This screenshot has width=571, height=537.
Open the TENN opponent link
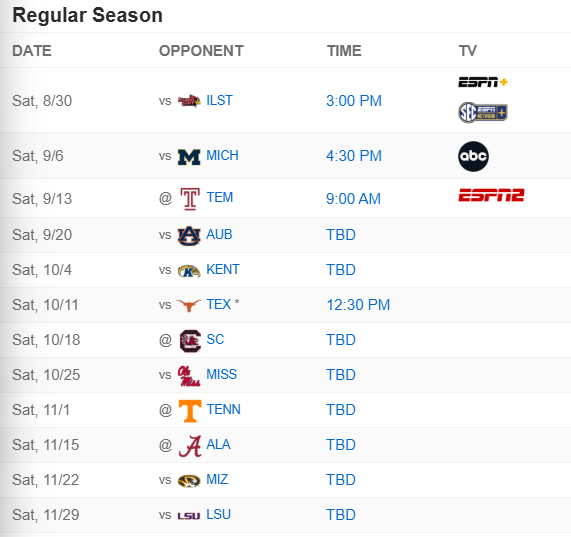[x=223, y=410]
